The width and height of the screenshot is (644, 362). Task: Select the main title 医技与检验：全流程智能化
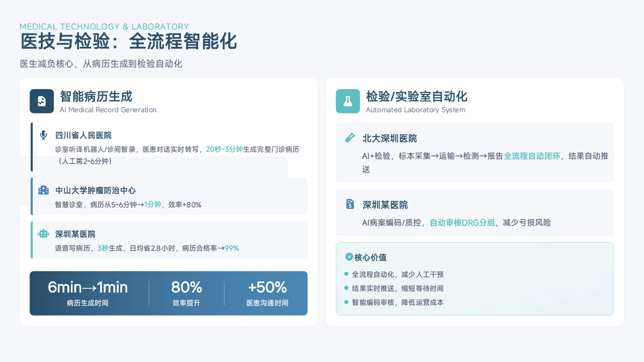tap(128, 42)
